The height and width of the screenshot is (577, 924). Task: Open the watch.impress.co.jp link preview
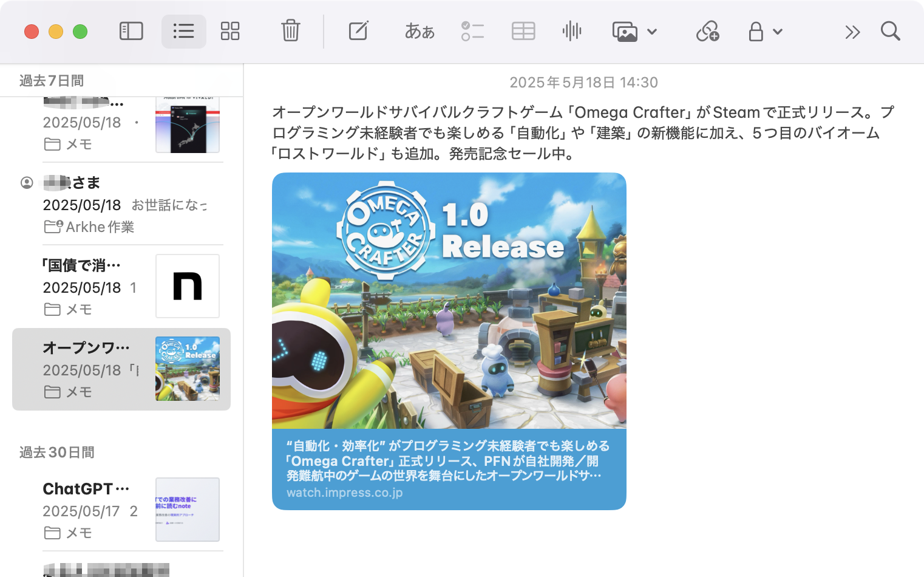point(345,493)
